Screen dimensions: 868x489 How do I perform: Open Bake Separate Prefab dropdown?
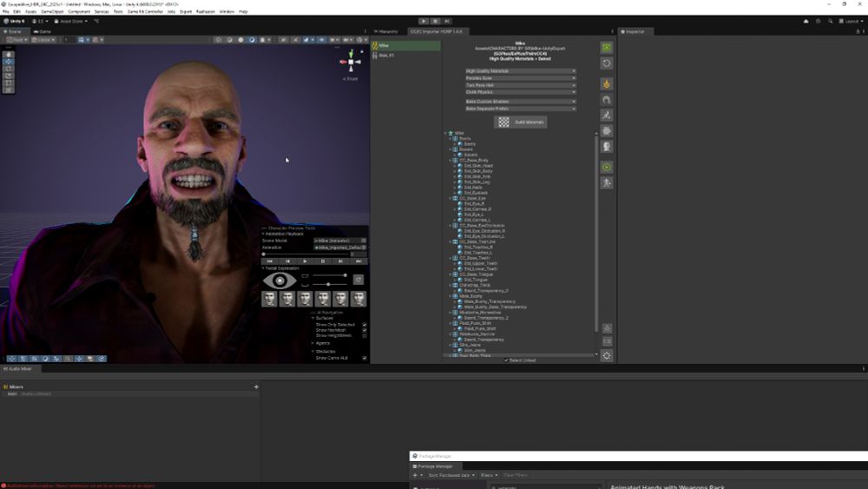[x=520, y=109]
